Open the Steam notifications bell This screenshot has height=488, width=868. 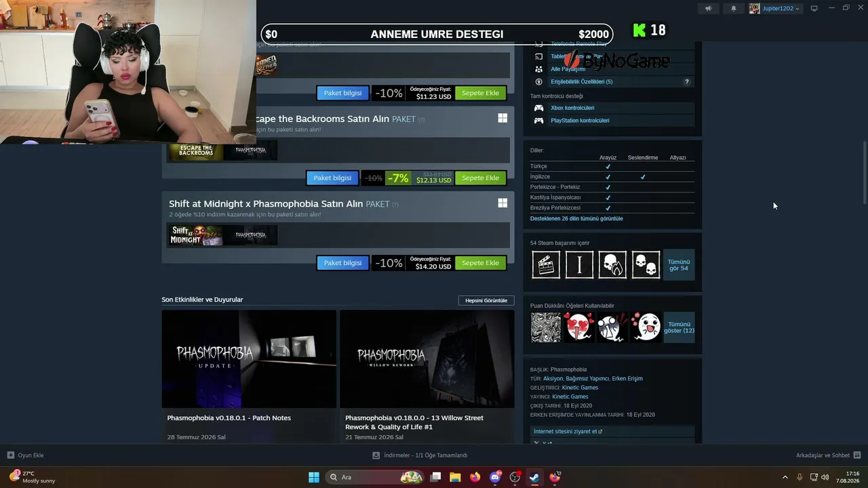point(733,9)
